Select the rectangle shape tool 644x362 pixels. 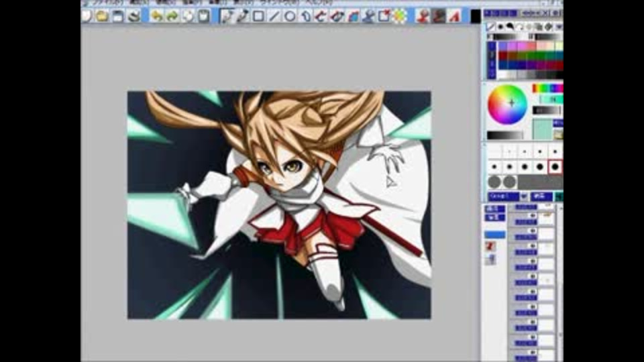pos(258,16)
